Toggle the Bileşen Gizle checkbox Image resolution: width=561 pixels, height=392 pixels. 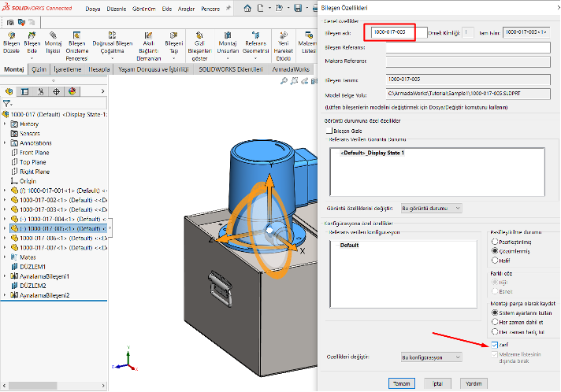329,131
